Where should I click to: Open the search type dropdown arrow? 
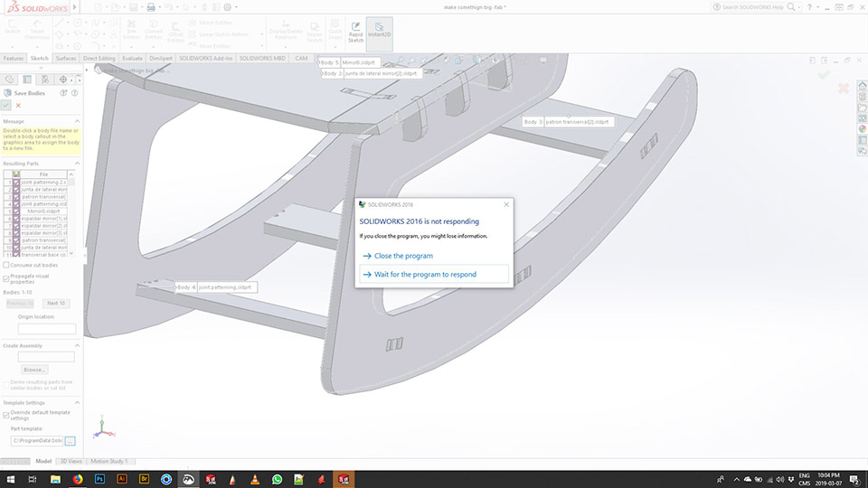799,7
